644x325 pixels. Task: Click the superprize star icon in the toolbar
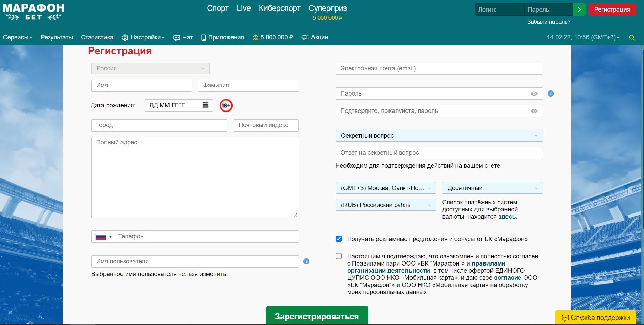click(255, 38)
